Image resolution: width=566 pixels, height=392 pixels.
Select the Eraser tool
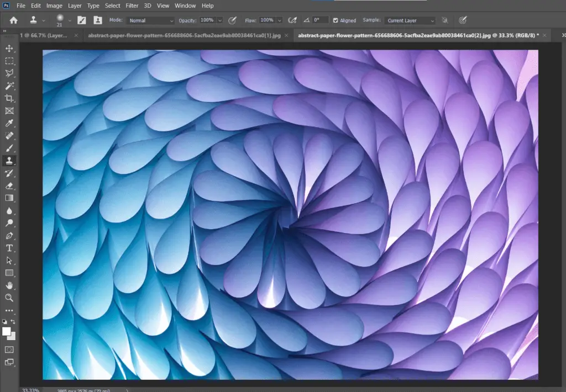[x=9, y=186]
